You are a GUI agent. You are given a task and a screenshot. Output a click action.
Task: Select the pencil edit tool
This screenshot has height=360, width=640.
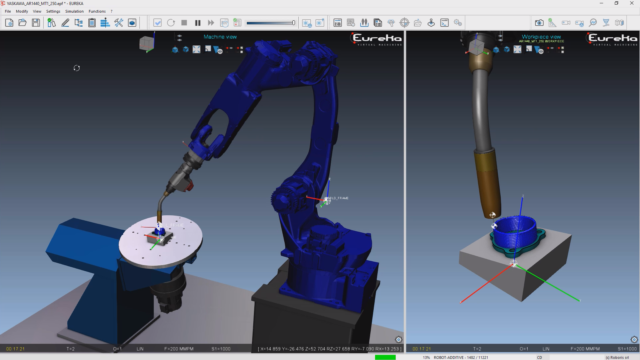tap(65, 23)
